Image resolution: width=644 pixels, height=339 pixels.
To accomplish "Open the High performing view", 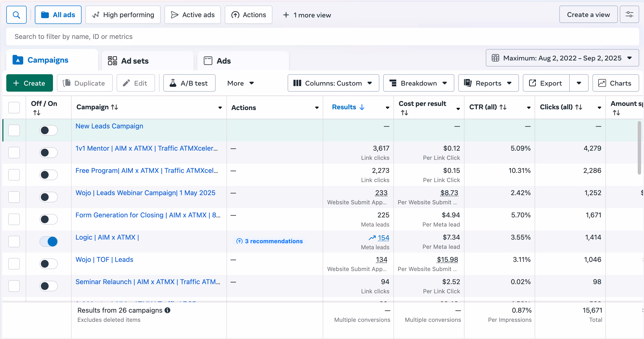I will [123, 15].
